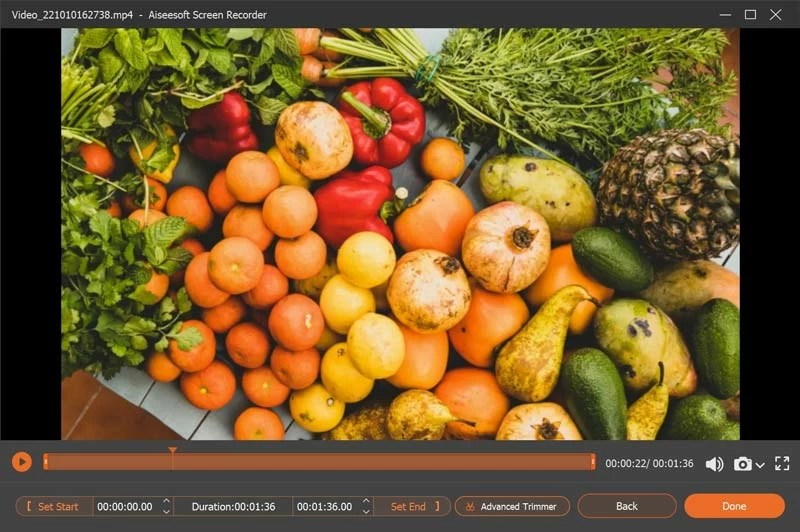Click the playhead marker on the timeline
The image size is (800, 532).
(172, 453)
